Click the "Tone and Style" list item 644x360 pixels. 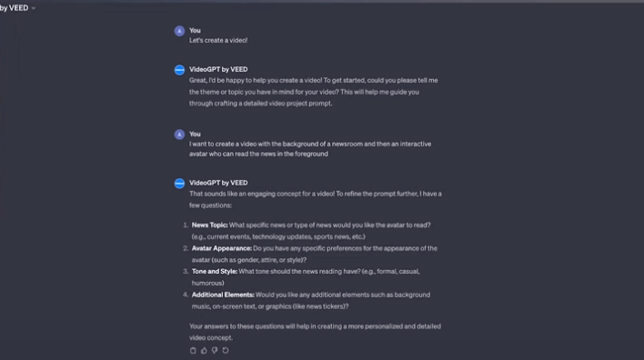point(306,277)
